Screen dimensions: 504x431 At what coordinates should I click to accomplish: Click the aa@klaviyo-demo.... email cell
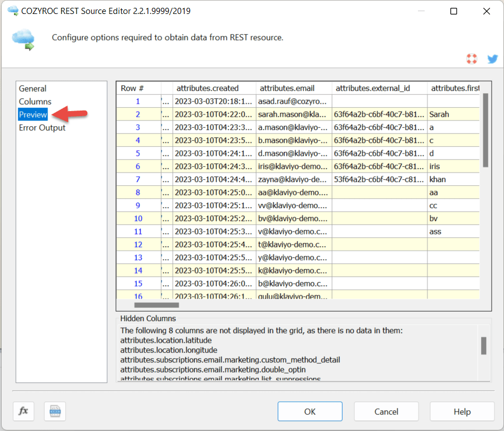(294, 193)
